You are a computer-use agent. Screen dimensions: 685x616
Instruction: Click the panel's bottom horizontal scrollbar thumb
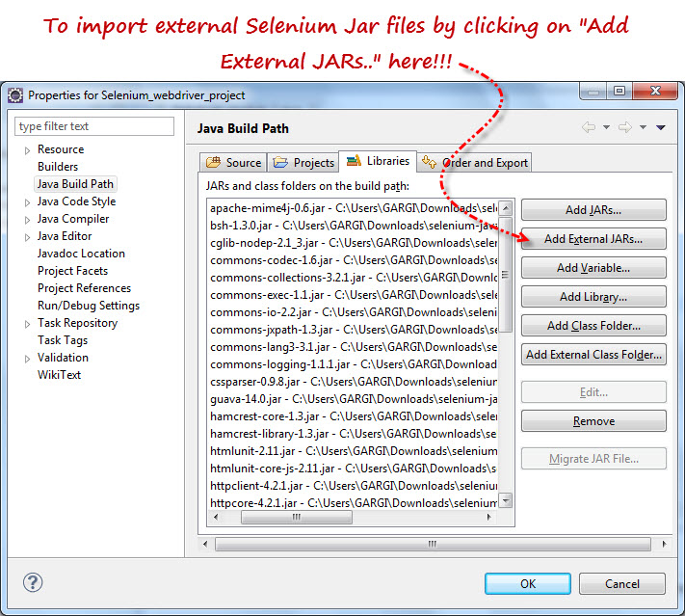click(433, 545)
